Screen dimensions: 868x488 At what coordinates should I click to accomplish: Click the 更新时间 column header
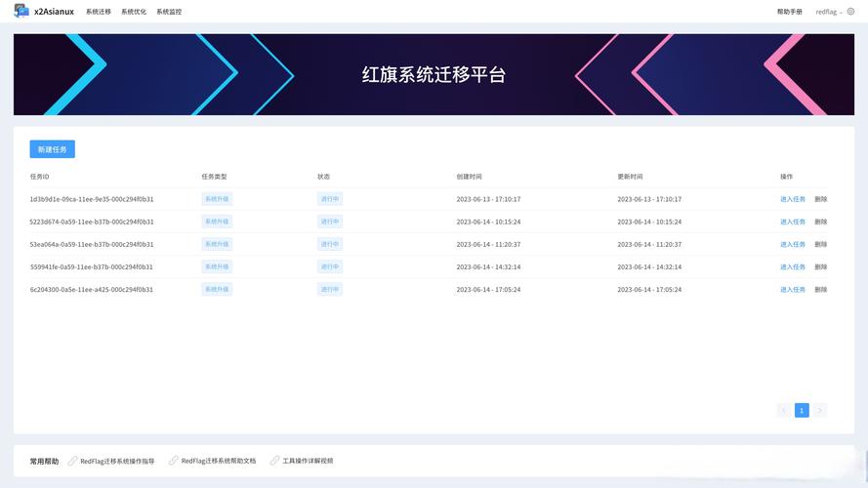(x=630, y=177)
